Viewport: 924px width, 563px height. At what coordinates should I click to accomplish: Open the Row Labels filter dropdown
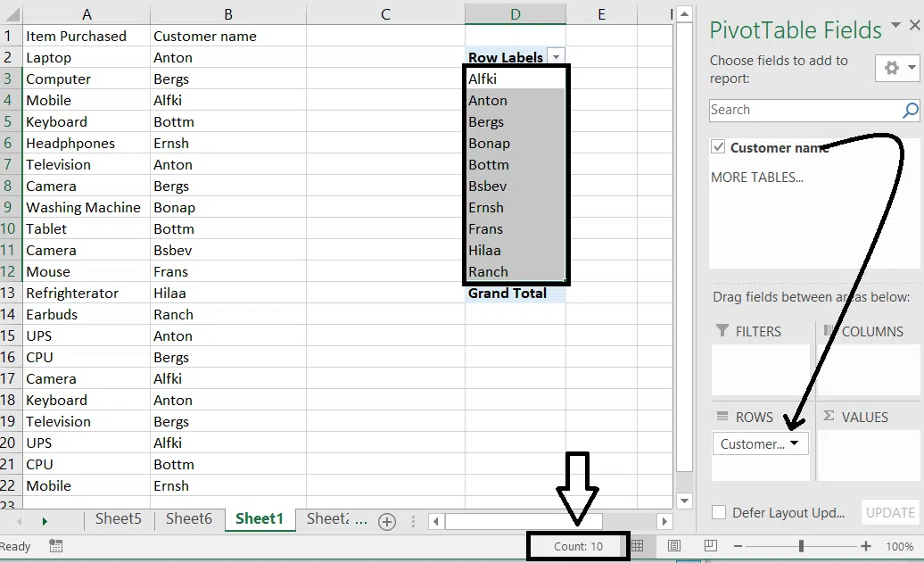[556, 57]
